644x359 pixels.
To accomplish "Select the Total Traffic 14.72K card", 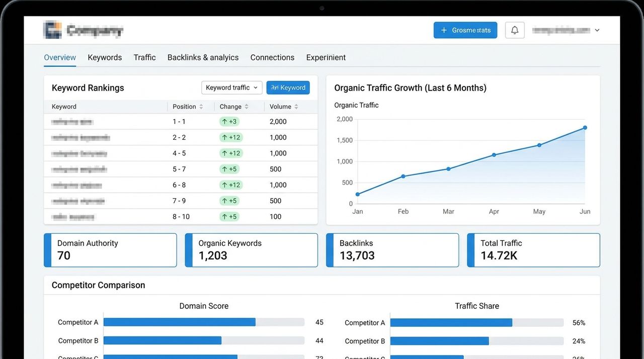I will click(533, 250).
